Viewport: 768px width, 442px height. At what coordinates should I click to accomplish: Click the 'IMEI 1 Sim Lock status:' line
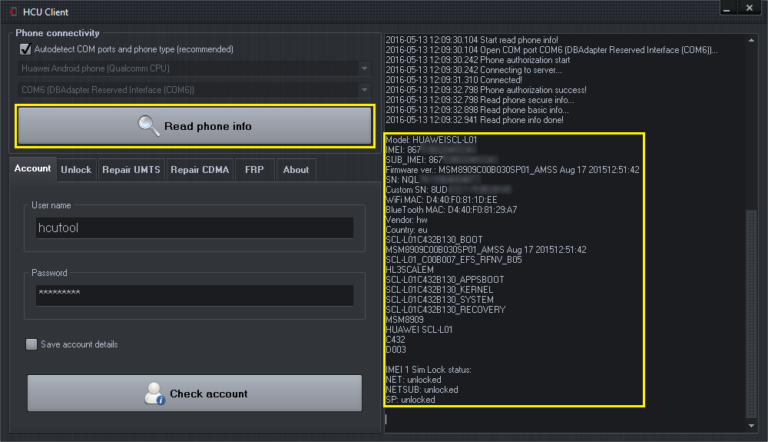point(429,369)
